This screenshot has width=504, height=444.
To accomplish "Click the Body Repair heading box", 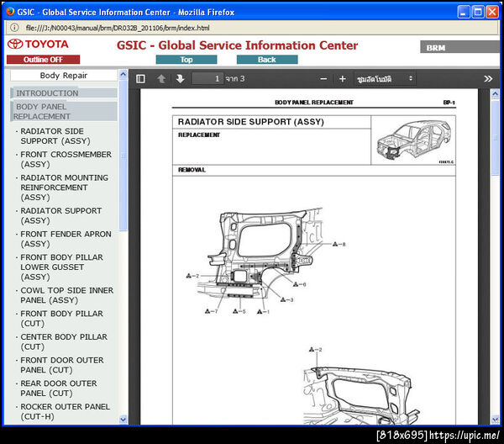I will click(x=64, y=76).
